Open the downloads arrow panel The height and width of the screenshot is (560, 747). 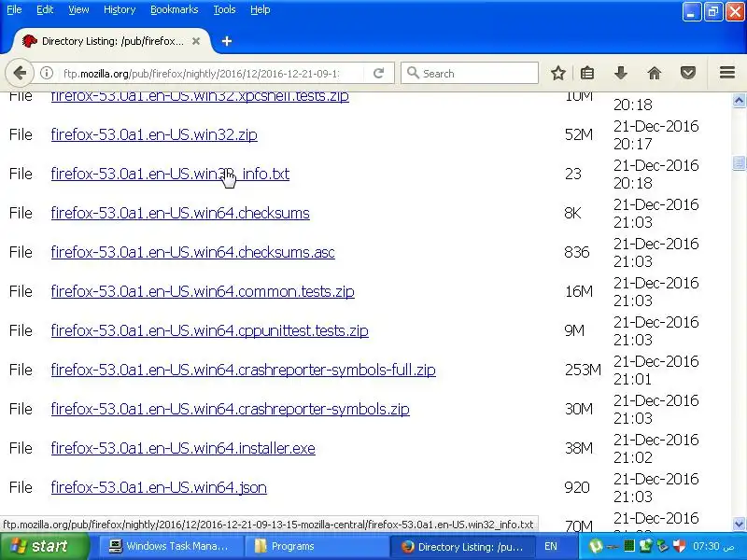[x=621, y=74]
